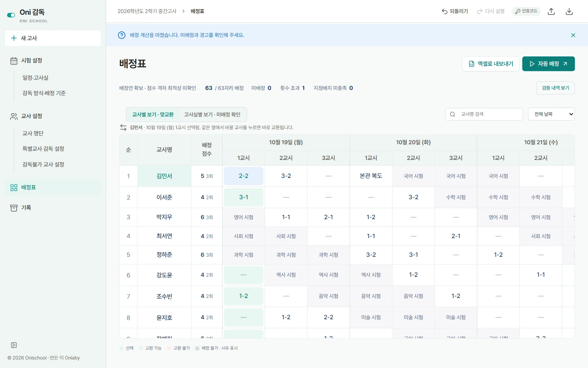This screenshot has width=588, height=368.
Task: Click the 엑셀로 내보내기 button
Action: 491,64
